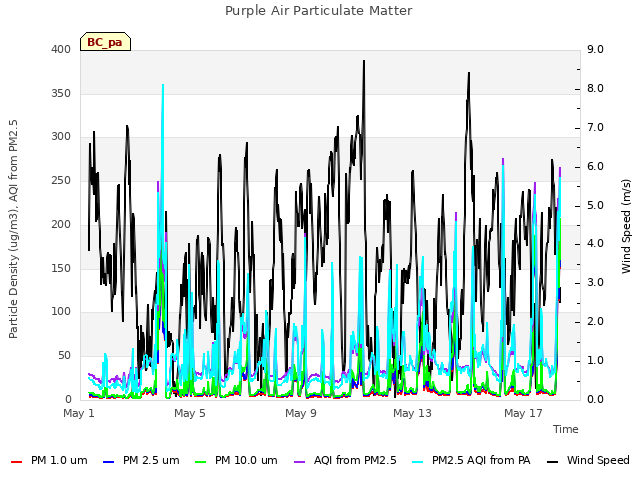Click the 300 left axis tick label
The width and height of the screenshot is (640, 480).
pos(61,136)
